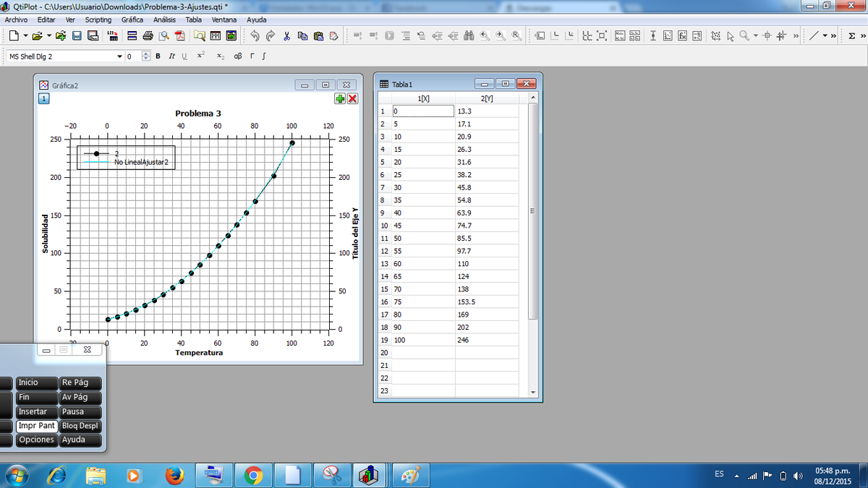868x488 pixels.
Task: Click the Sigma statistics icon
Action: tap(853, 35)
